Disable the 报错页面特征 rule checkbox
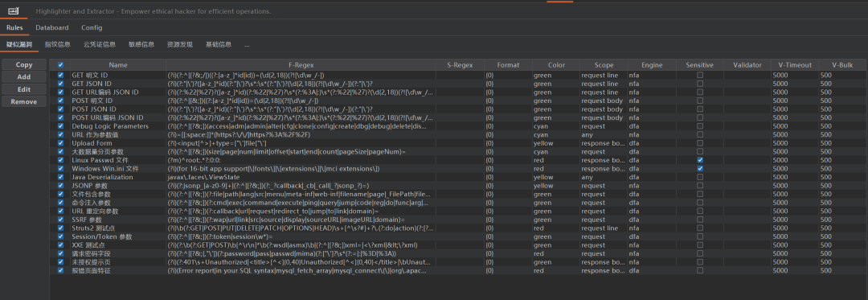 [x=60, y=271]
